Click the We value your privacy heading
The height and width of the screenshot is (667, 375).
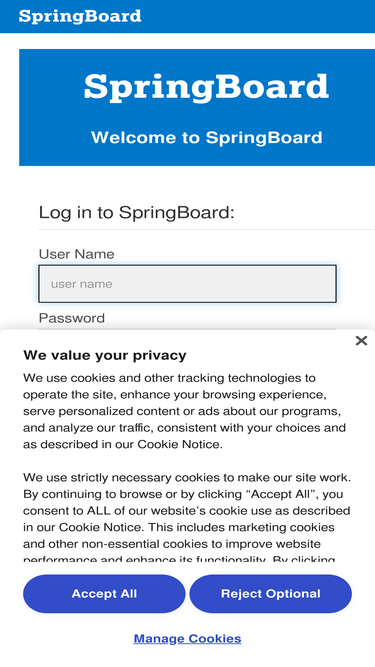point(105,355)
